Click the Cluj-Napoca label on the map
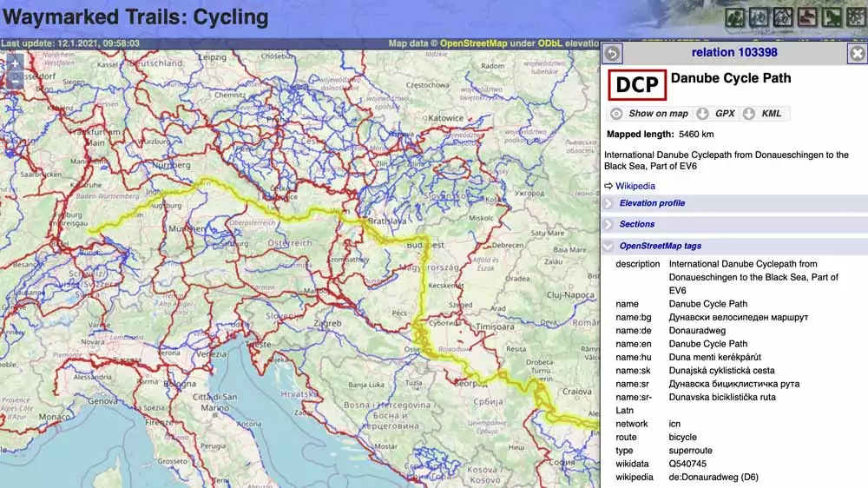The width and height of the screenshot is (868, 488). 569,295
